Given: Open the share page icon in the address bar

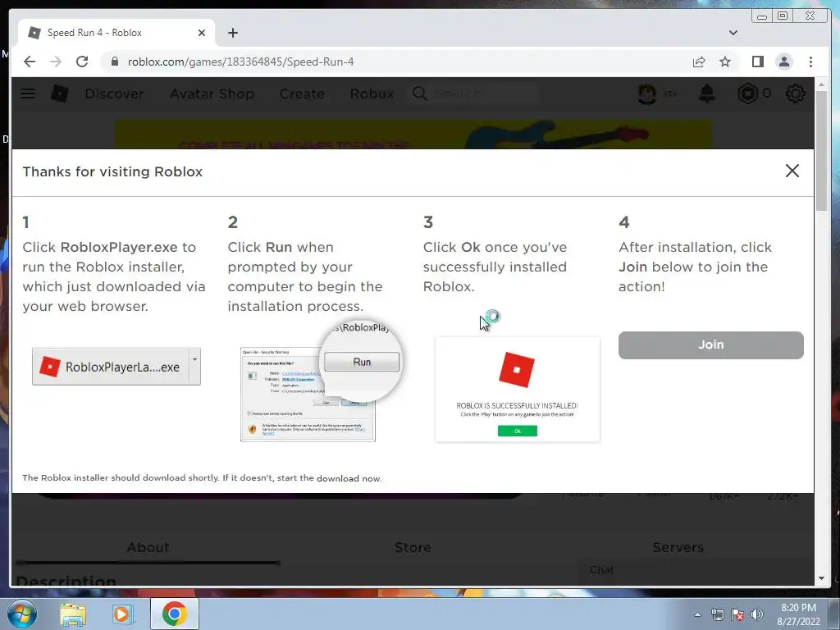Looking at the screenshot, I should tap(699, 62).
